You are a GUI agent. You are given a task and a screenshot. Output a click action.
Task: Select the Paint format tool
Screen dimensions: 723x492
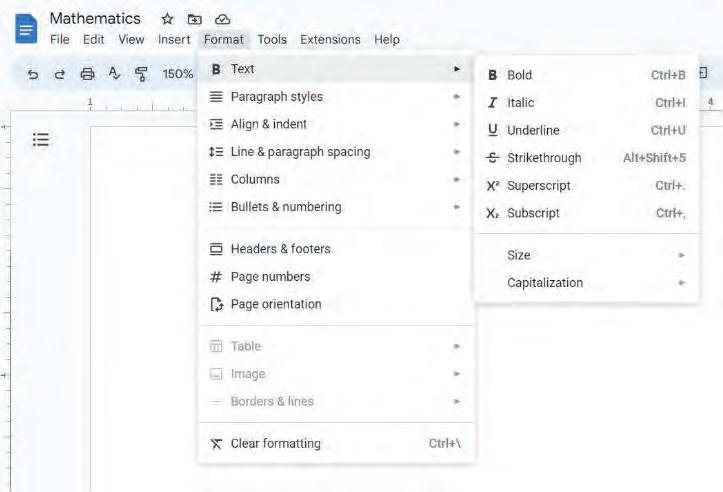(x=141, y=74)
